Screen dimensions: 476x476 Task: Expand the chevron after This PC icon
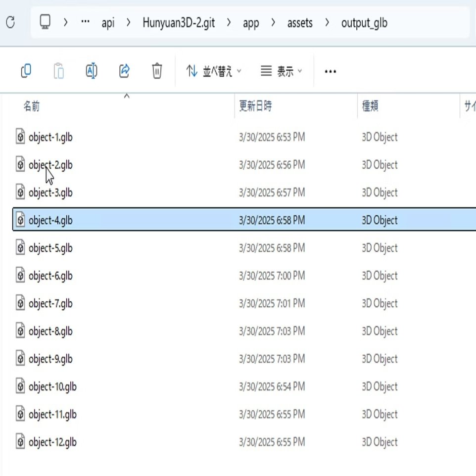tap(65, 22)
